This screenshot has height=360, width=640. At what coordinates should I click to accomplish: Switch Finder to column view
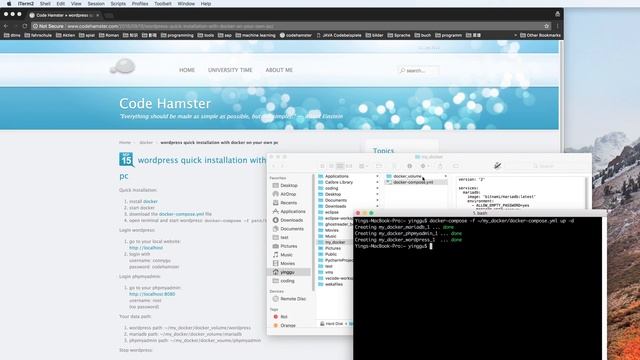click(x=340, y=166)
